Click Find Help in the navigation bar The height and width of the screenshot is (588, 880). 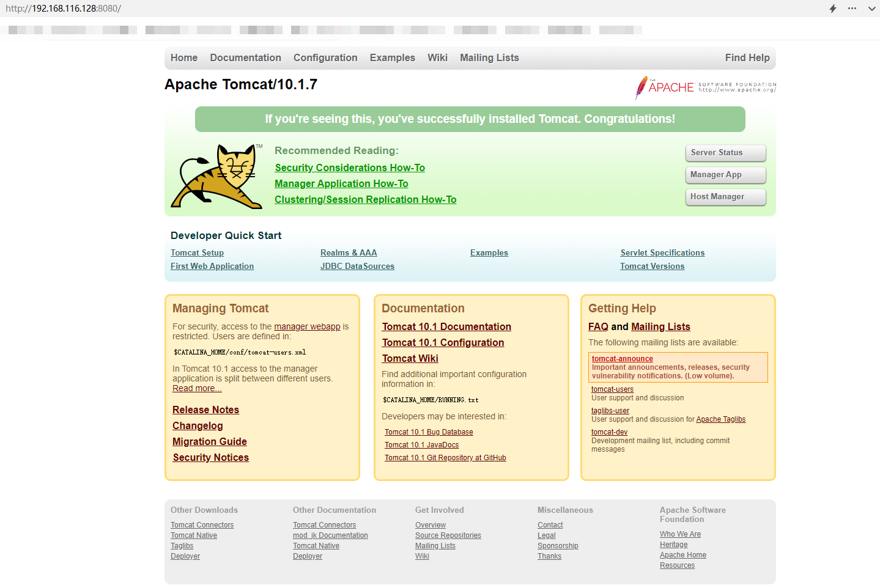(x=747, y=57)
